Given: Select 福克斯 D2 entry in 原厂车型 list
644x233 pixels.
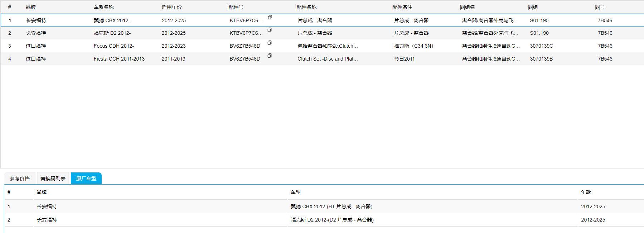Looking at the screenshot, I should click(x=332, y=220).
